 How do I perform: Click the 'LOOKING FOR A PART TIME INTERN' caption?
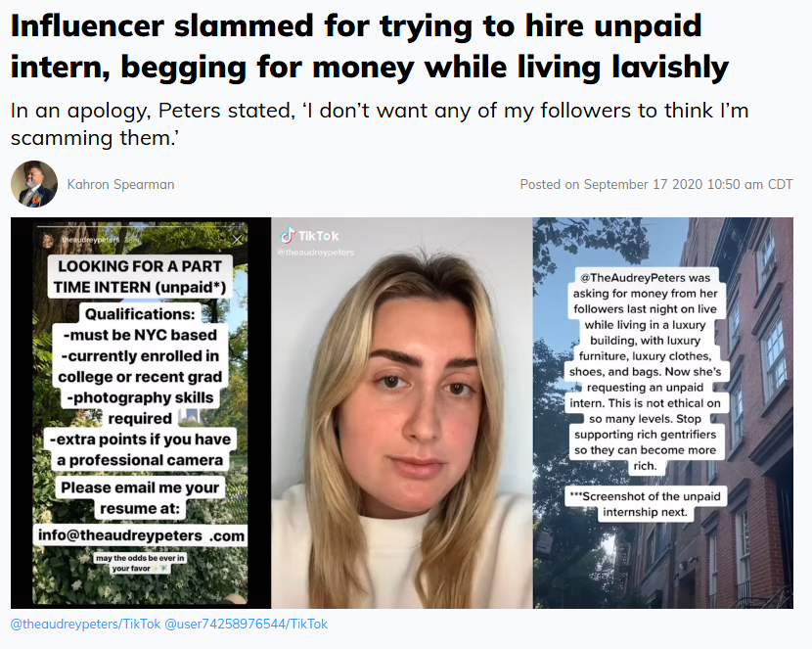(140, 277)
